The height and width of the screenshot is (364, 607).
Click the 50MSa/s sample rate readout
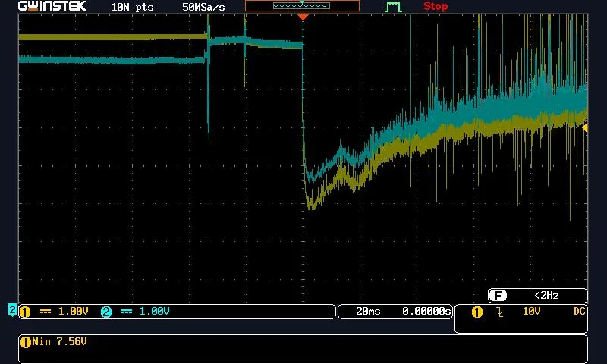click(203, 7)
